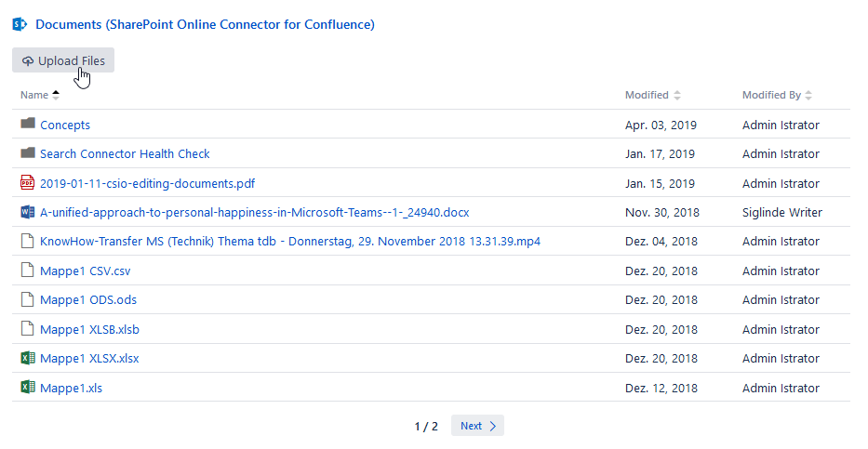868x449 pixels.
Task: Open the A-unified-approach docx document link
Action: pyautogui.click(x=254, y=212)
